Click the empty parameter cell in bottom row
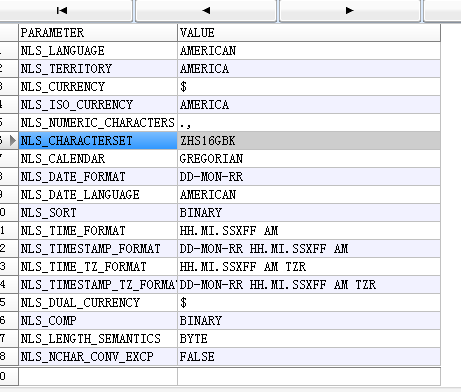The height and width of the screenshot is (392, 461). pyautogui.click(x=98, y=376)
